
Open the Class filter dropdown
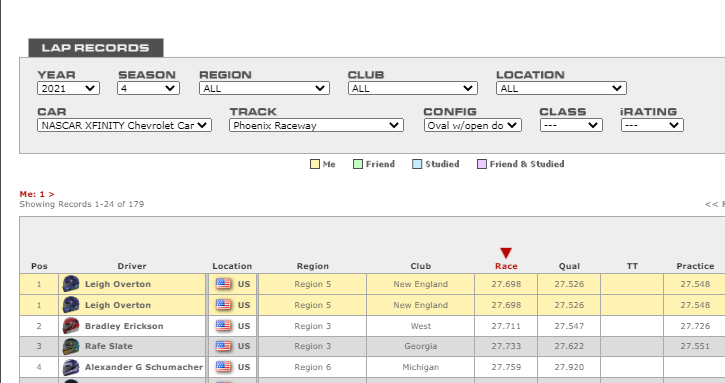pos(571,125)
